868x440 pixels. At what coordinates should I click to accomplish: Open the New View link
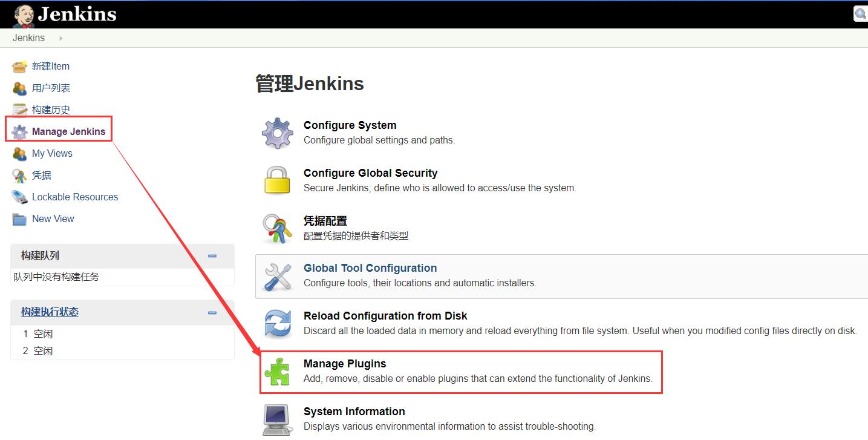click(53, 218)
